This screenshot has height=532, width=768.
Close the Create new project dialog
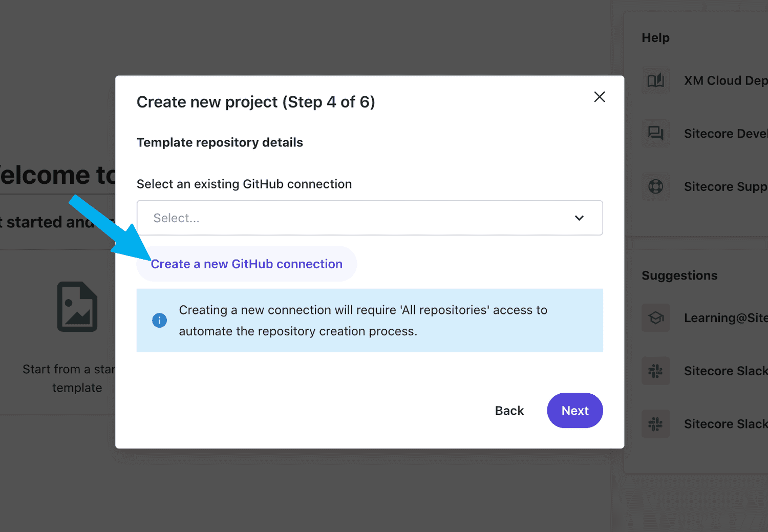coord(600,97)
